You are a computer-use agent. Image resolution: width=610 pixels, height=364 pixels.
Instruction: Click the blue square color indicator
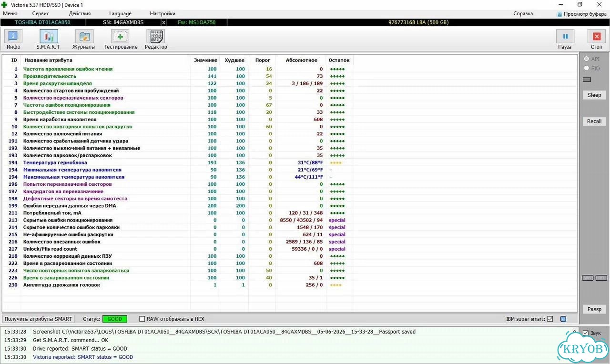pos(563,319)
